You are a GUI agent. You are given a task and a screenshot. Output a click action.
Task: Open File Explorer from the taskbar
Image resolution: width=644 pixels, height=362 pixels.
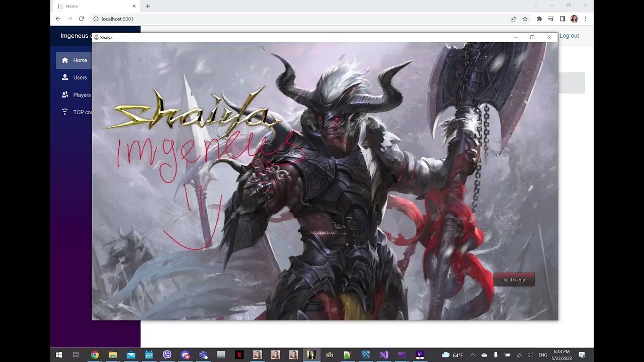pyautogui.click(x=113, y=355)
